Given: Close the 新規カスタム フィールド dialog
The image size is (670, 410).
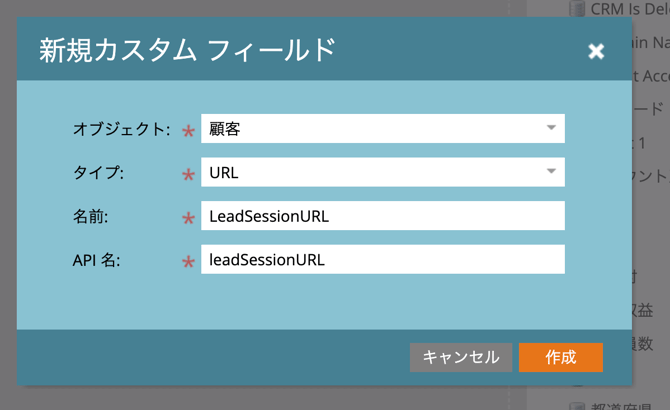Looking at the screenshot, I should click(x=596, y=51).
